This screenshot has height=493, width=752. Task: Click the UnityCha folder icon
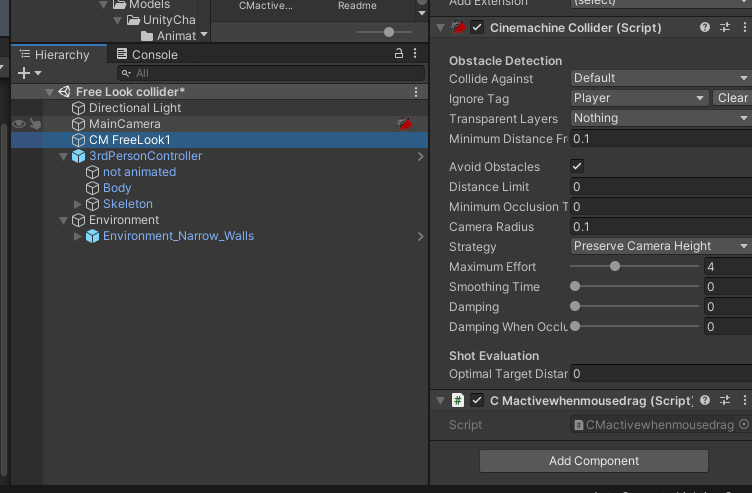click(133, 20)
